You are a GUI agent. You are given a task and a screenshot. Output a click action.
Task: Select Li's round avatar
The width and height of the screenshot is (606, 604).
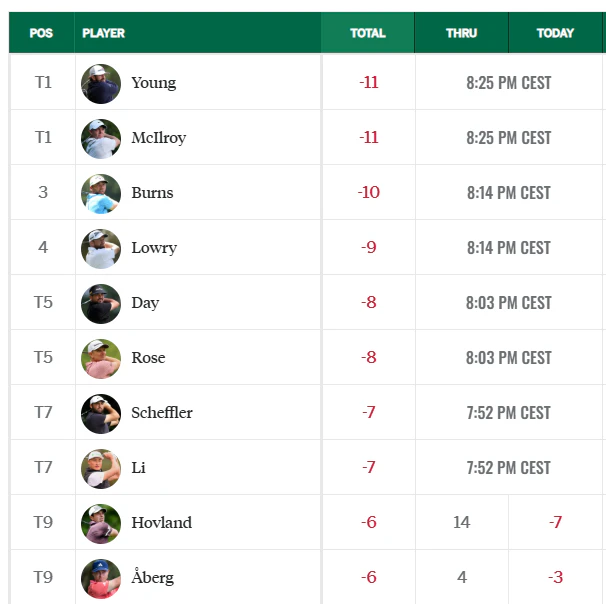point(101,468)
